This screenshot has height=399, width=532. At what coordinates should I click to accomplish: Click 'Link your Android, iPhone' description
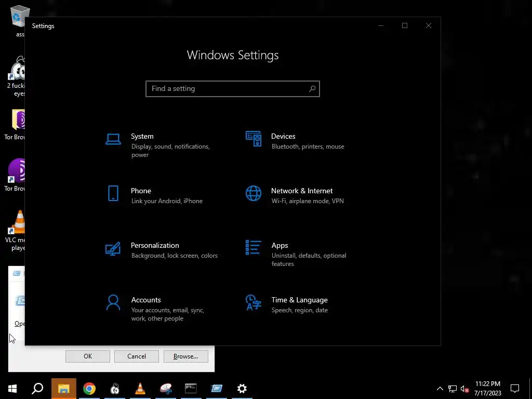(167, 201)
